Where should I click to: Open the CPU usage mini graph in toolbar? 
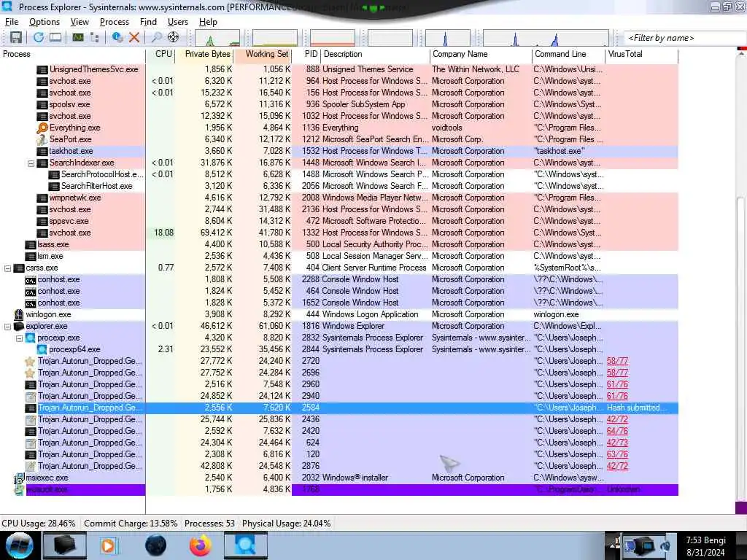click(217, 38)
